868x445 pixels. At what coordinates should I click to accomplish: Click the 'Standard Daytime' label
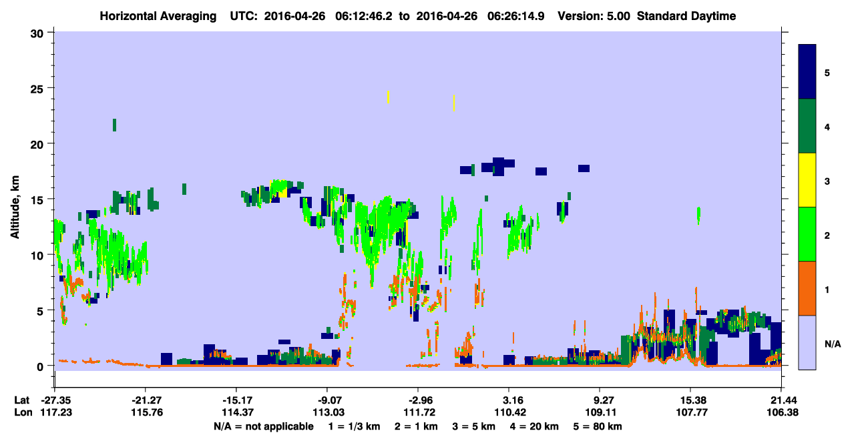[686, 16]
